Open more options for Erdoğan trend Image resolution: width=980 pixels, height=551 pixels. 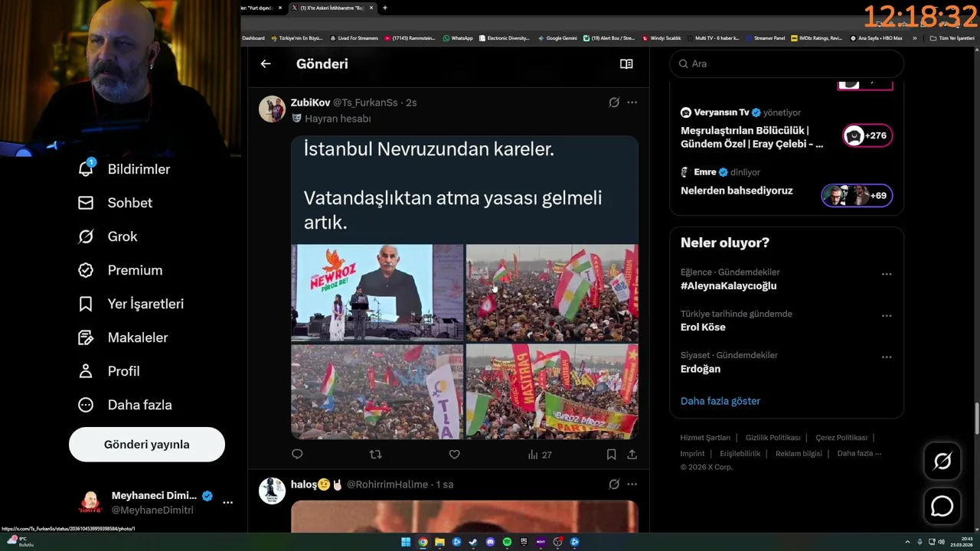click(887, 357)
